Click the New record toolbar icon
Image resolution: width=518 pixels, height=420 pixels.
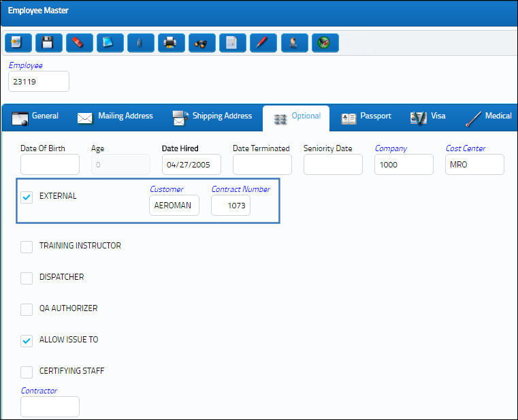tap(18, 43)
